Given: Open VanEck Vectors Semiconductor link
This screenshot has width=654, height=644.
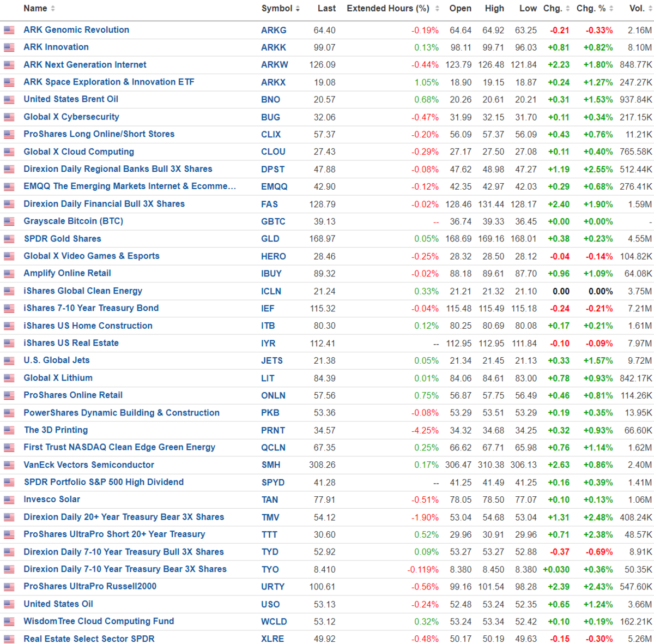Looking at the screenshot, I should point(89,465).
